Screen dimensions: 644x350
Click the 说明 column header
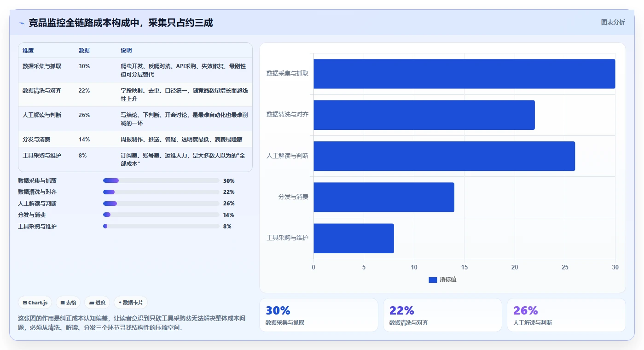pyautogui.click(x=126, y=50)
